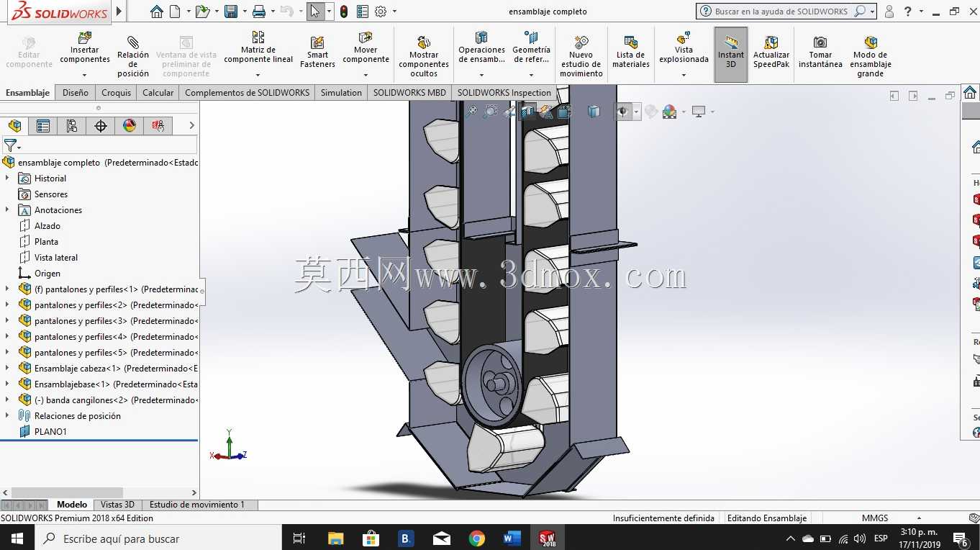Open Google Chrome from the taskbar
The image size is (980, 550).
pyautogui.click(x=476, y=538)
